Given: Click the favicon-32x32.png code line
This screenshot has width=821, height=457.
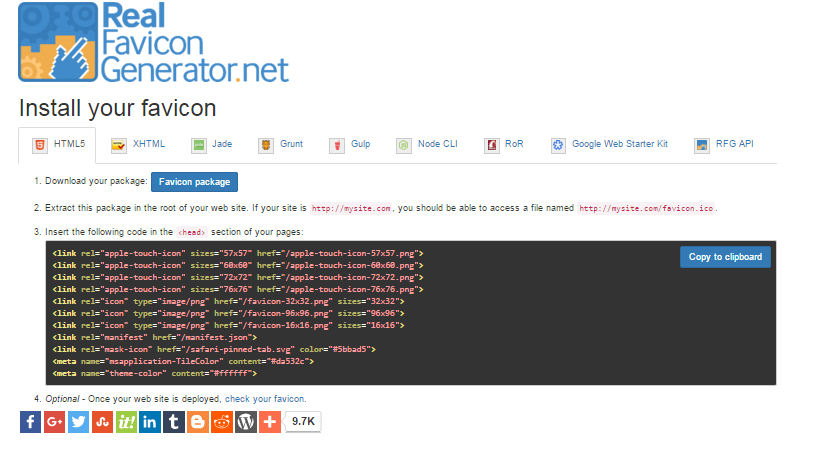Looking at the screenshot, I should pos(228,302).
